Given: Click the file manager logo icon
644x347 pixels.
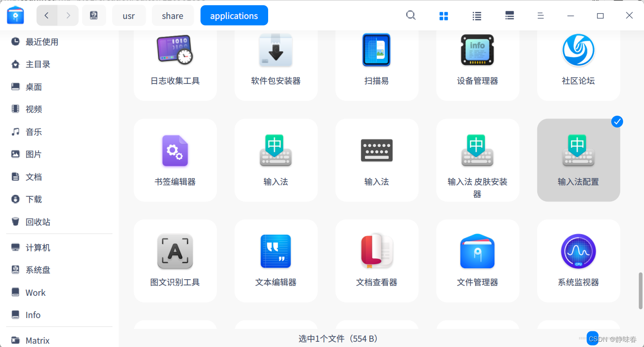Looking at the screenshot, I should 16,15.
